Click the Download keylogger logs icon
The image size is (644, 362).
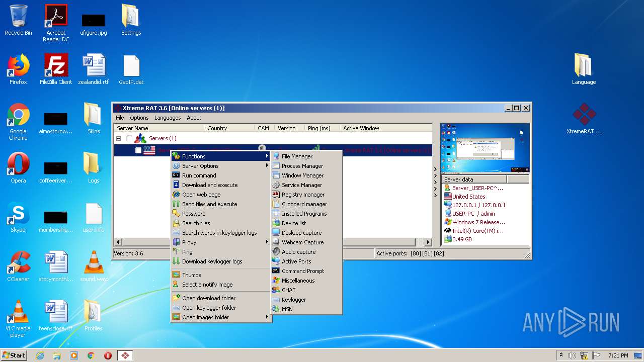click(x=176, y=261)
